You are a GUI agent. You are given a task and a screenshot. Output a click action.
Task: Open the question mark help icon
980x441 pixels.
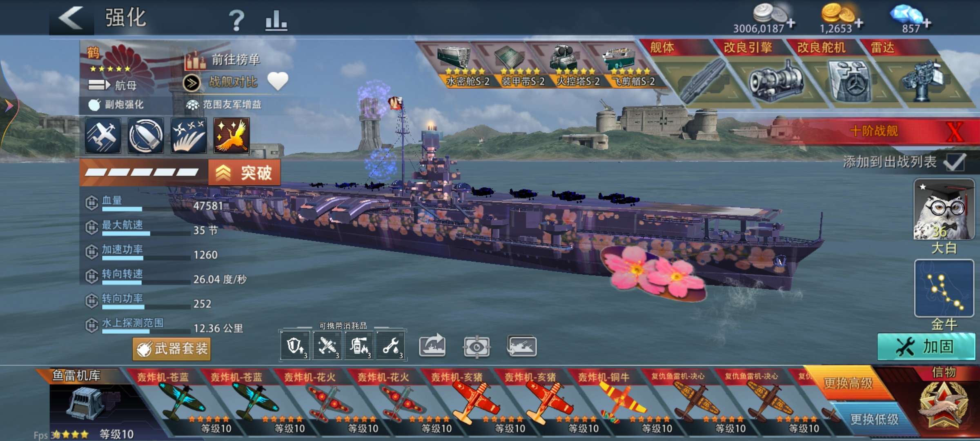(236, 20)
